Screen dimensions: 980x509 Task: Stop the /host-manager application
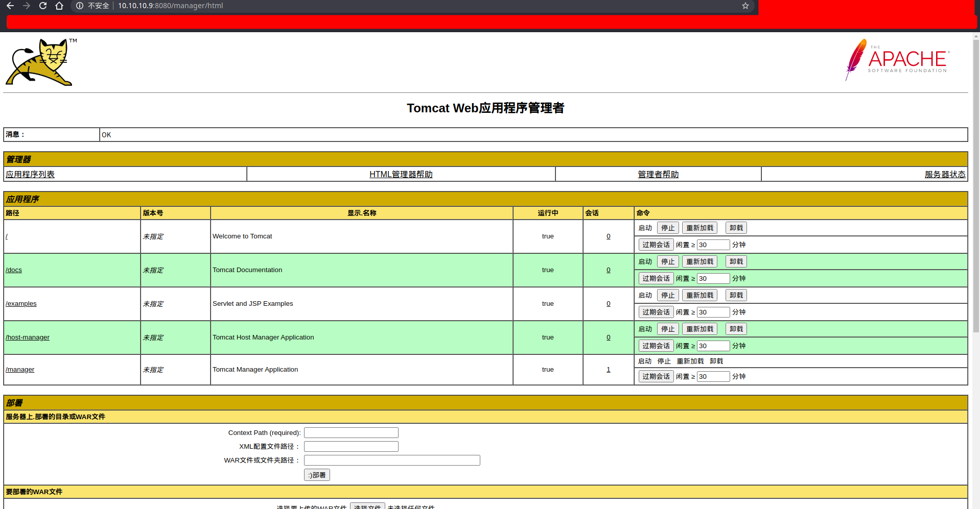coord(668,329)
